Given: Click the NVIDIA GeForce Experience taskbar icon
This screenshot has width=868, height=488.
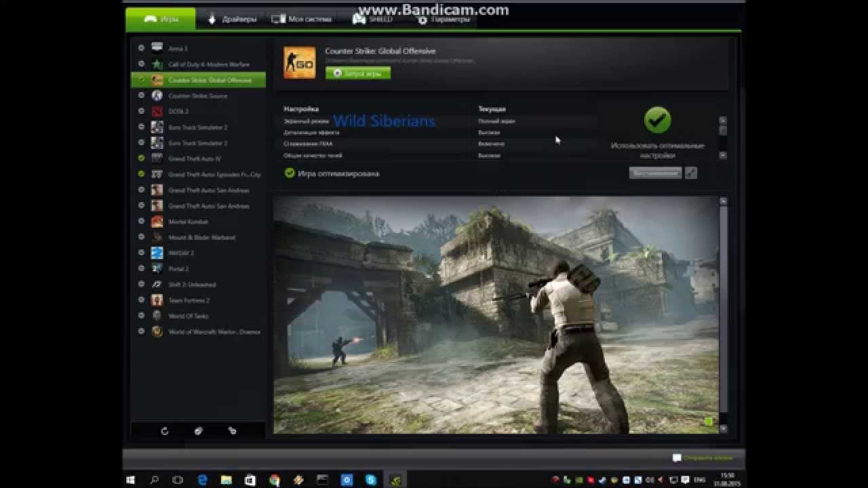Looking at the screenshot, I should [395, 479].
